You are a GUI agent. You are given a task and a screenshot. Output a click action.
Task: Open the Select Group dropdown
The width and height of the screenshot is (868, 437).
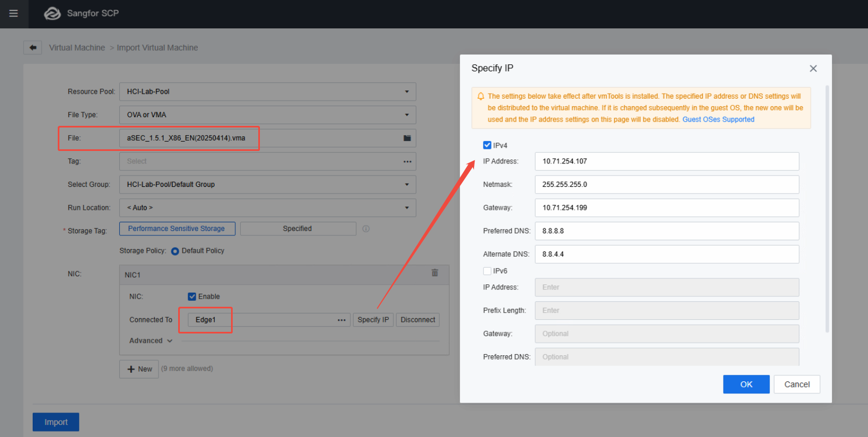point(268,185)
